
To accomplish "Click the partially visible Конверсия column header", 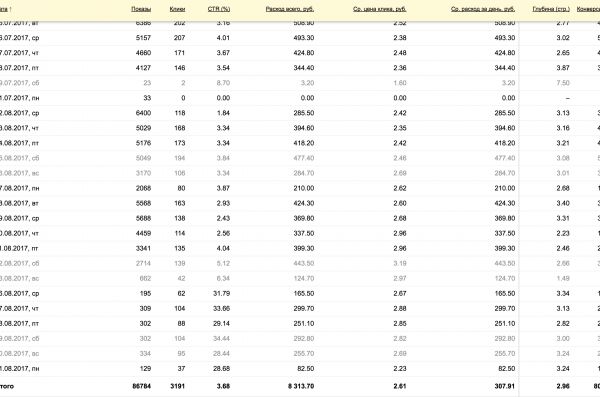I will click(588, 9).
